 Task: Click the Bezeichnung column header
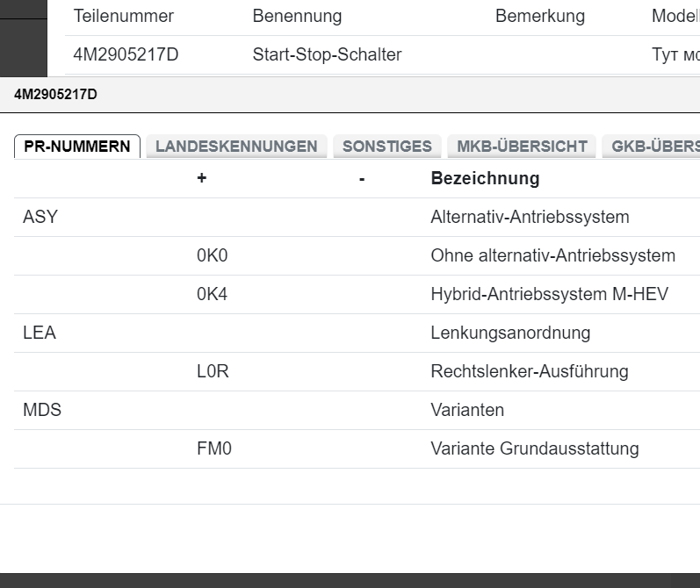click(x=485, y=178)
